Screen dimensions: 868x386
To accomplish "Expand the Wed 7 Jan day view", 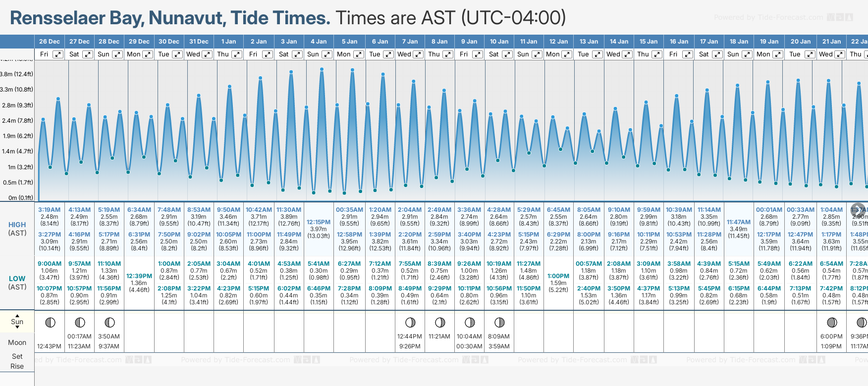I will coord(418,54).
